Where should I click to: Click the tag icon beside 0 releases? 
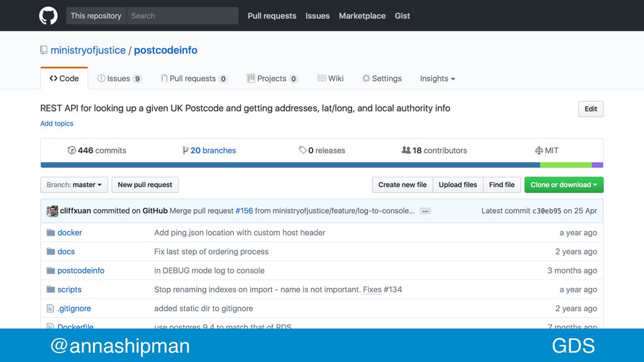pos(303,150)
